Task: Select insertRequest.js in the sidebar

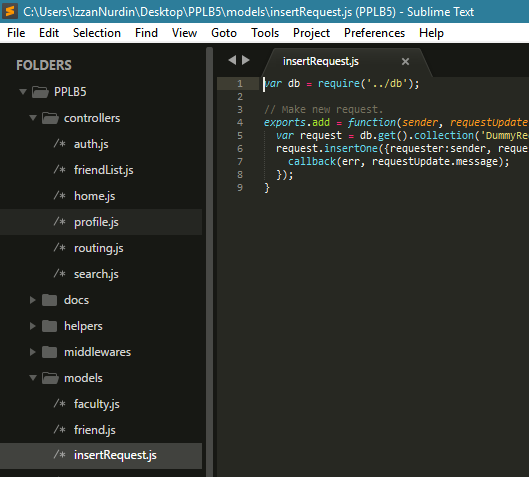Action: (101, 455)
